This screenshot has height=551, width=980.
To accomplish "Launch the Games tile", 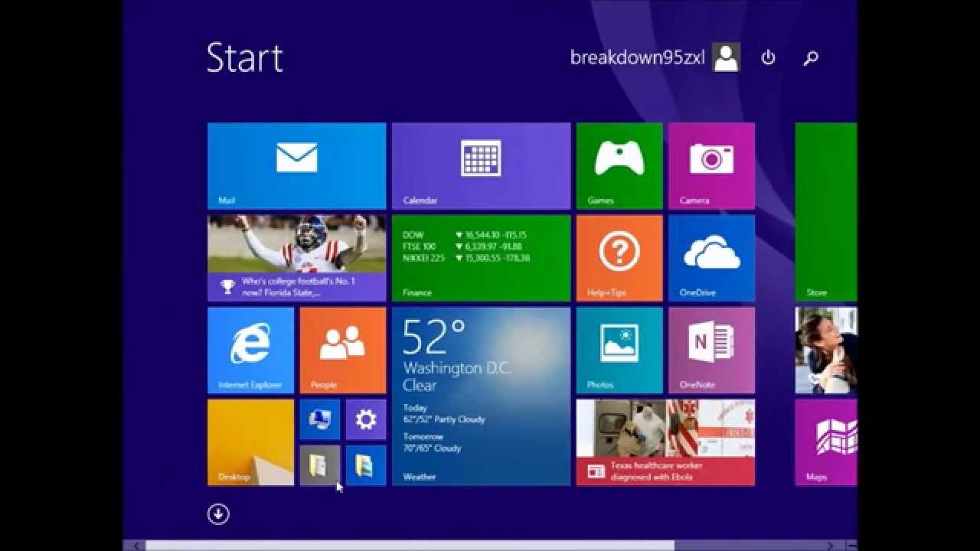I will click(619, 166).
